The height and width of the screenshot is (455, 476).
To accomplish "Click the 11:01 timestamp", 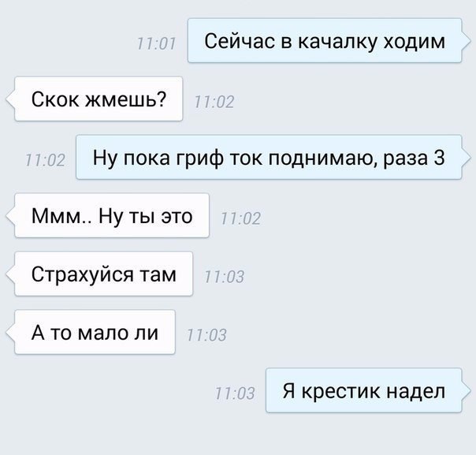I will tap(156, 43).
